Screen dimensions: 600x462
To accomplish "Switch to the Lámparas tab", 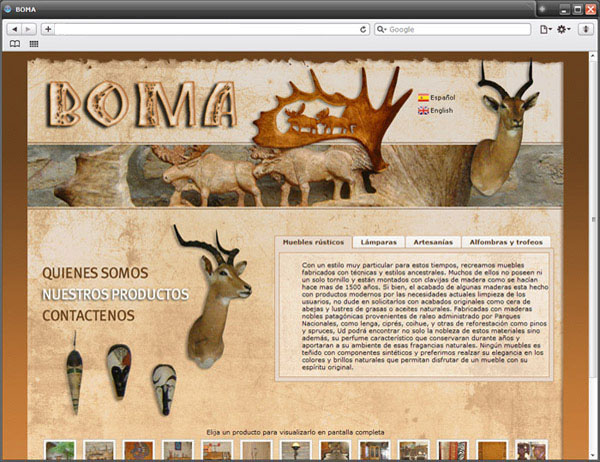I will coord(379,242).
